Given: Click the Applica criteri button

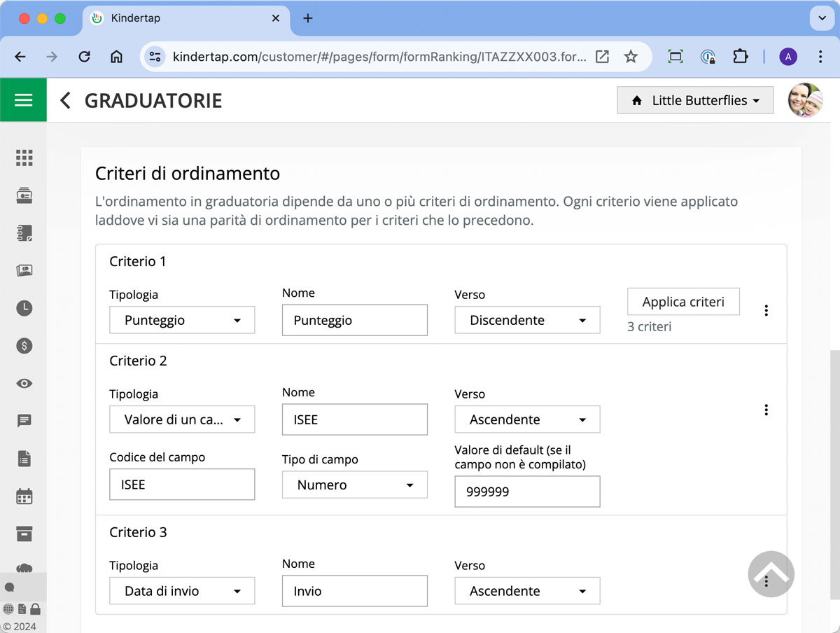Looking at the screenshot, I should click(x=683, y=301).
